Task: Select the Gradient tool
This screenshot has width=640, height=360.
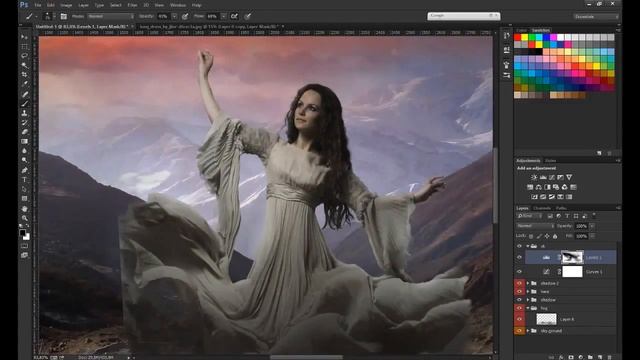Action: [24, 141]
